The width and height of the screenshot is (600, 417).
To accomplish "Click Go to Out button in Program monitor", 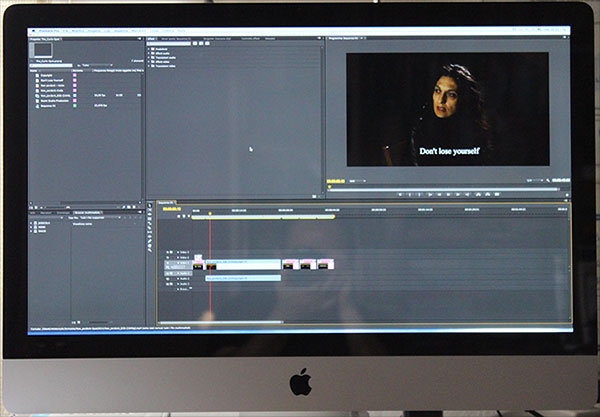I will click(467, 194).
